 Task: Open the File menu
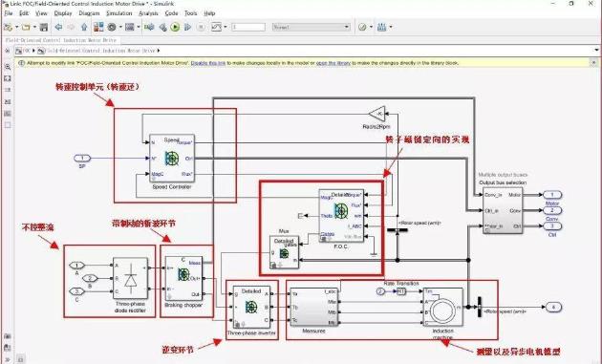pos(9,13)
